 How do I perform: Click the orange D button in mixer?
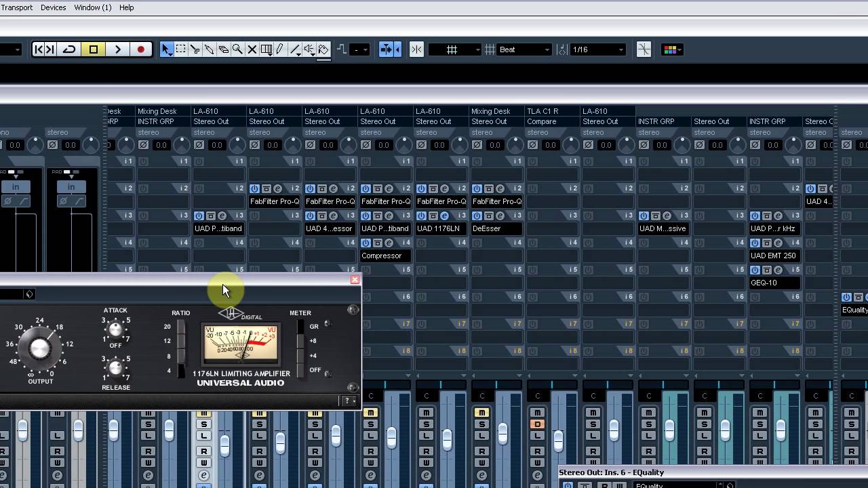pyautogui.click(x=537, y=424)
